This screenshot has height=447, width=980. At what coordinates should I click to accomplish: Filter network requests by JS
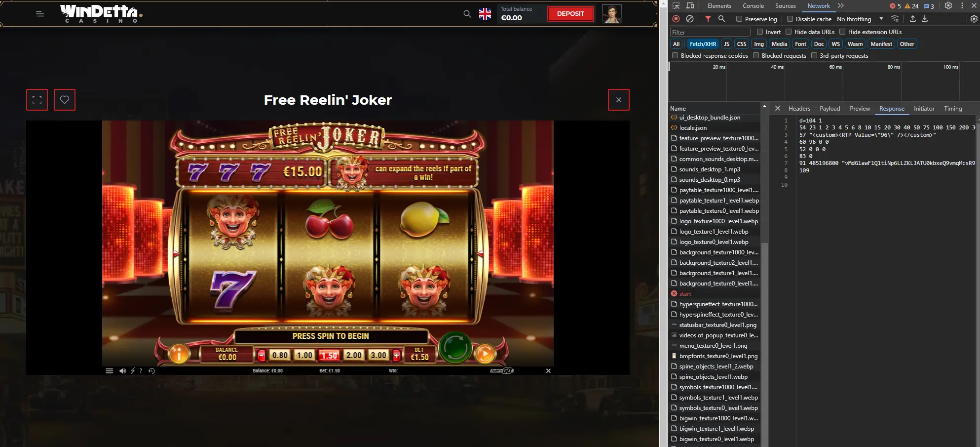[x=726, y=44]
